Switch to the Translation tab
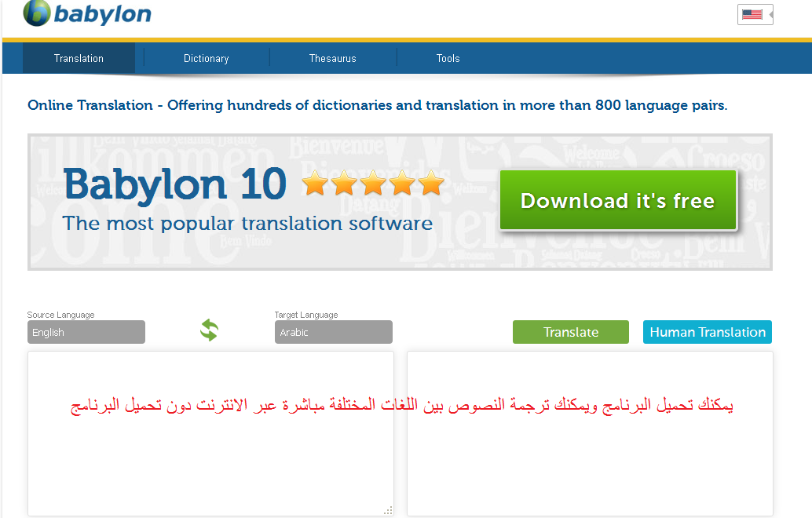Image resolution: width=812 pixels, height=518 pixels. [79, 58]
